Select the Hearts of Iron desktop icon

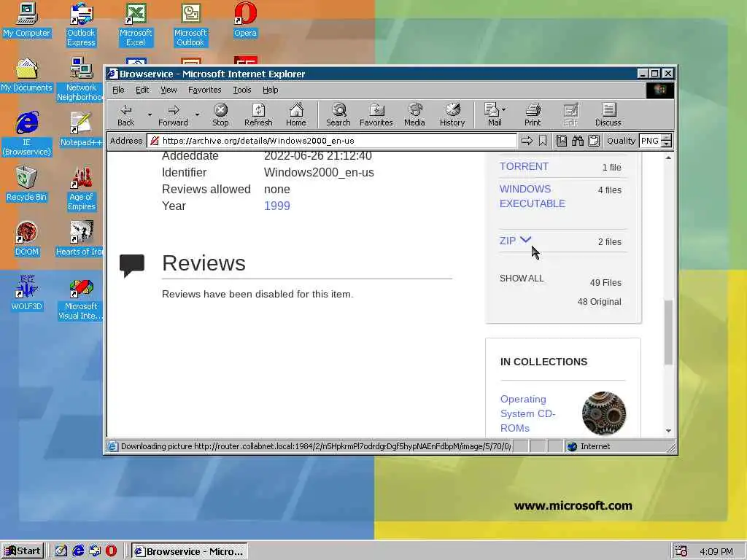click(80, 238)
